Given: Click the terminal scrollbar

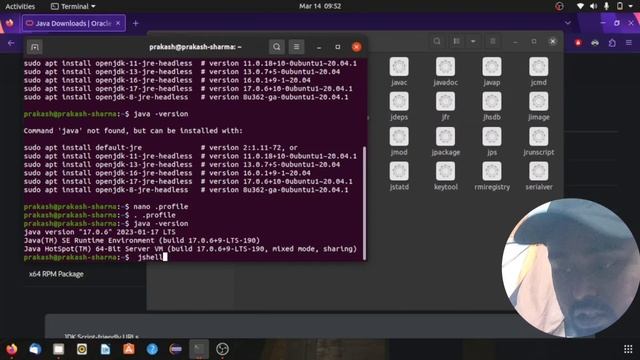Looking at the screenshot, I should (364, 203).
